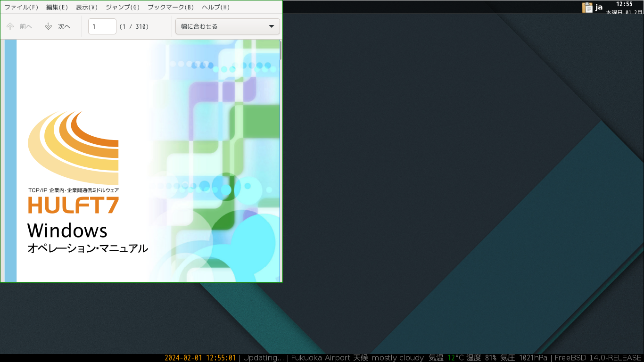Click the page number input field
Viewport: 644px width, 362px height.
(x=102, y=26)
